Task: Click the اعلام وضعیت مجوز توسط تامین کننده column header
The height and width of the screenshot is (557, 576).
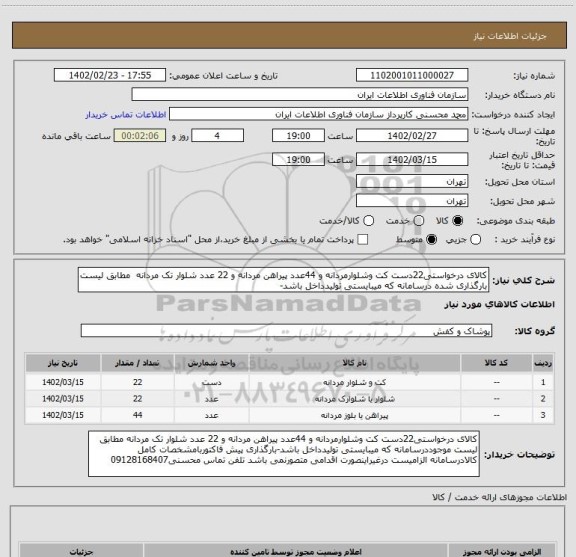Action: (x=296, y=551)
